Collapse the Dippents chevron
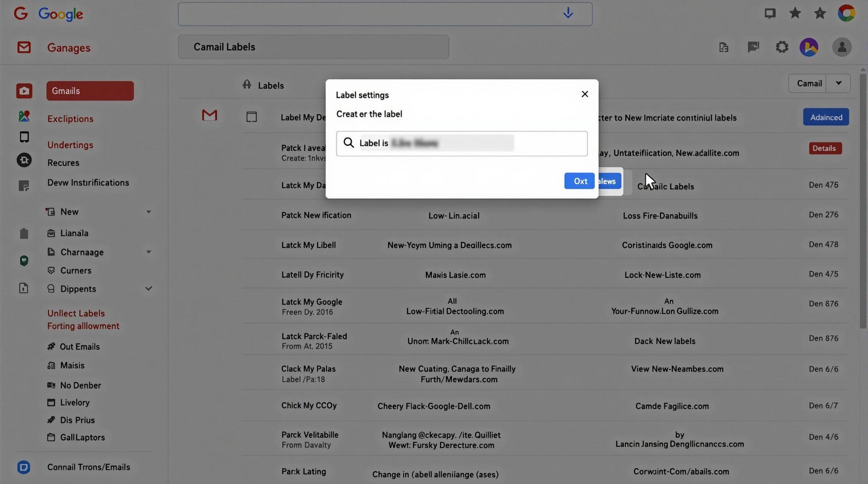 [x=148, y=289]
